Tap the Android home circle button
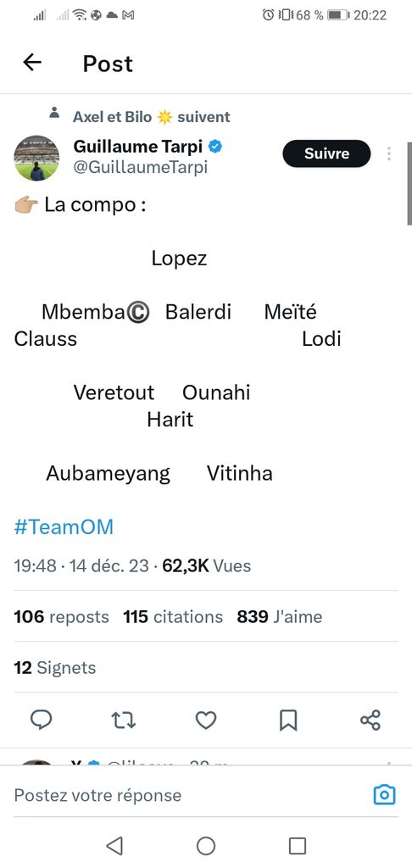Screen dimensions: 412x868 point(206,845)
